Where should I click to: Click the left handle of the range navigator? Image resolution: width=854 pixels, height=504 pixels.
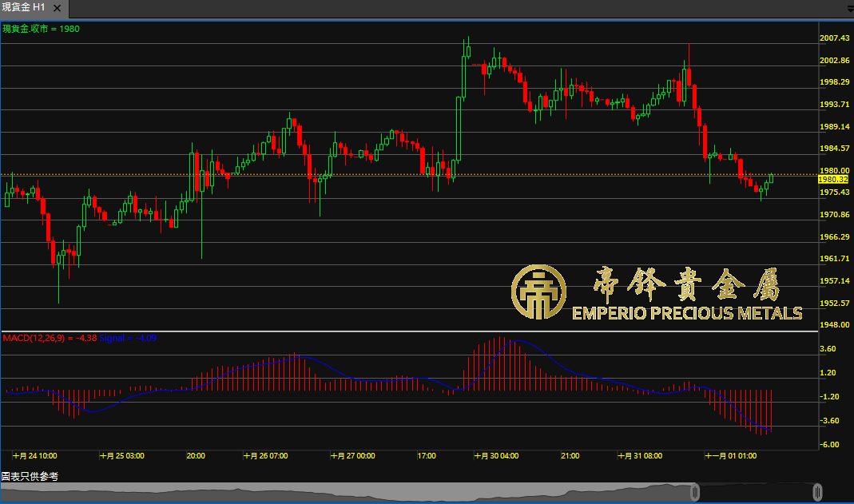pyautogui.click(x=695, y=491)
